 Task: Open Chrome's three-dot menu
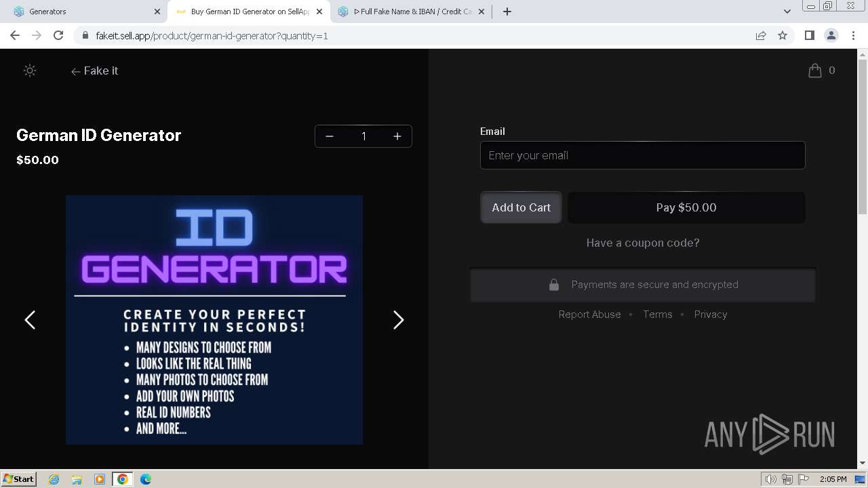click(854, 35)
